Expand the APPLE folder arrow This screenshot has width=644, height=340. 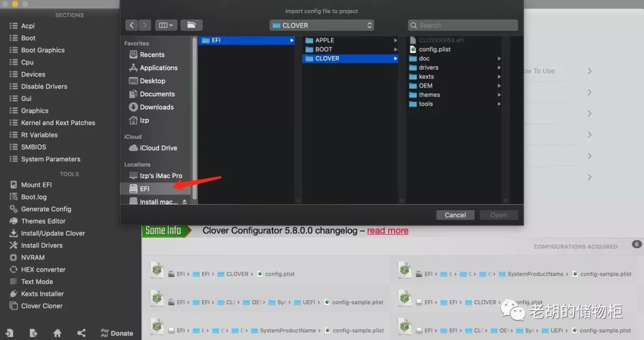(395, 40)
